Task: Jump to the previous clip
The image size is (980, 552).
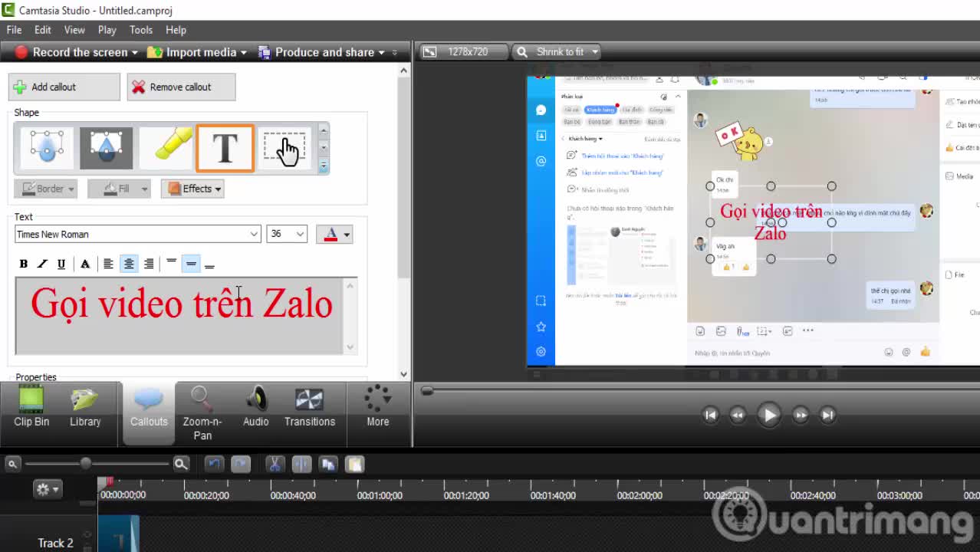Action: (711, 415)
